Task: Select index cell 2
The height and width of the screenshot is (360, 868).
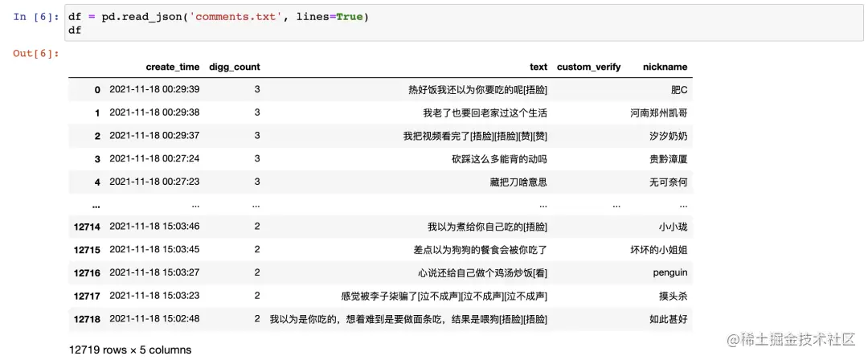Action: [x=97, y=137]
